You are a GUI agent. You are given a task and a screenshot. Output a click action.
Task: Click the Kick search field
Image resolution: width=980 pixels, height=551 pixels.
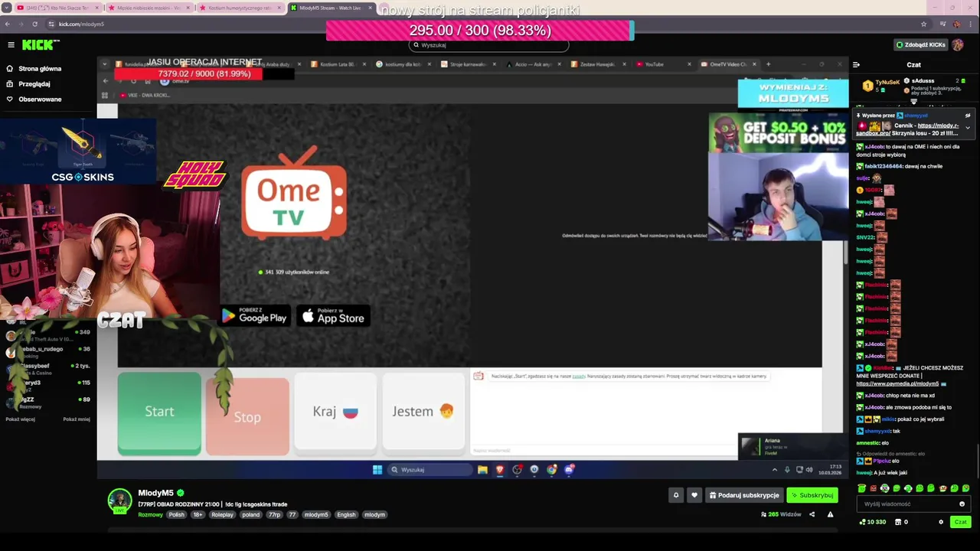[488, 45]
